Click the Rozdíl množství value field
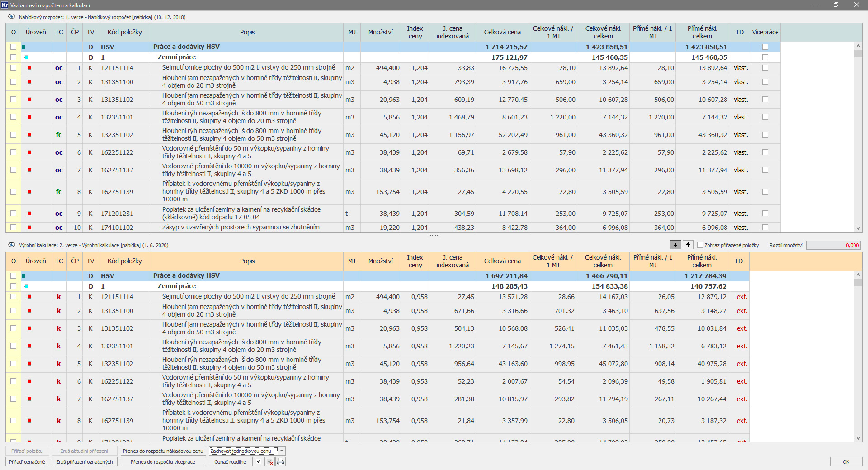Image resolution: width=868 pixels, height=470 pixels. pos(833,245)
